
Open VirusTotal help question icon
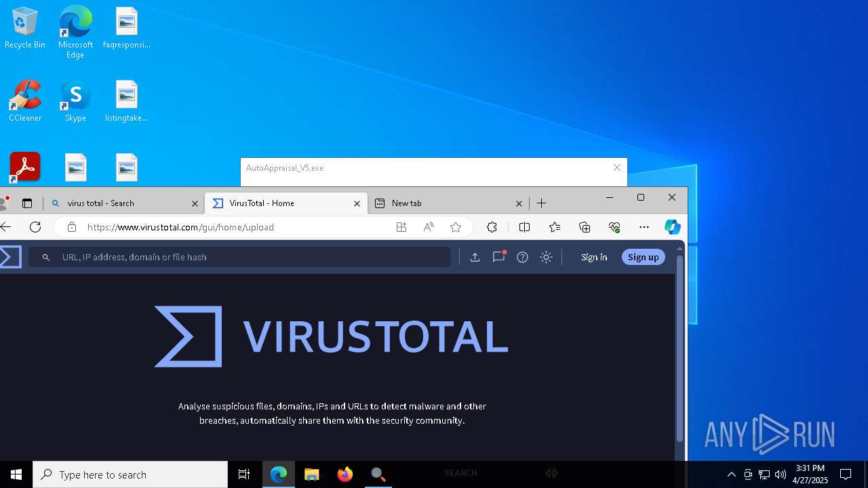(x=522, y=257)
